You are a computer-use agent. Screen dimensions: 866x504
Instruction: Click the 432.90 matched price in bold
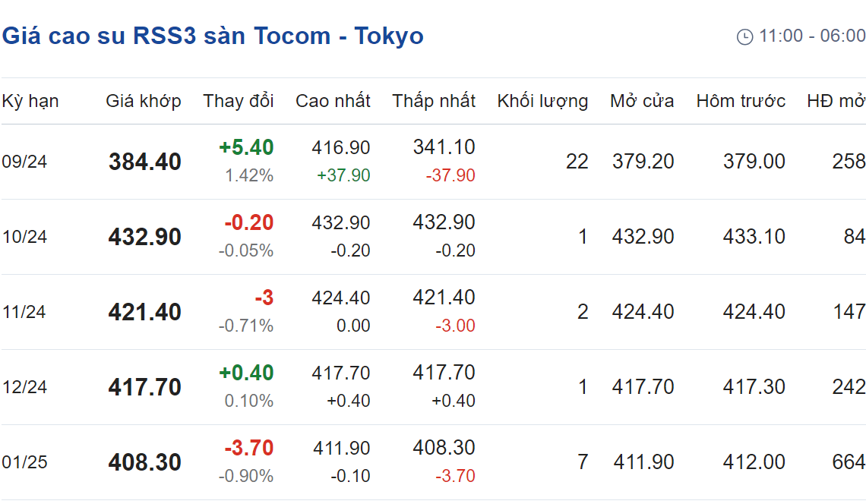click(144, 237)
